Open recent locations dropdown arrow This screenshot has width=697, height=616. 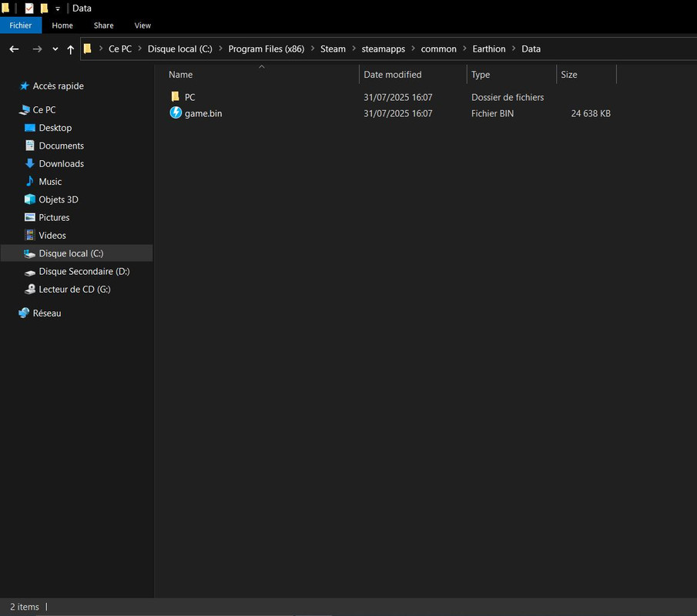click(x=55, y=49)
